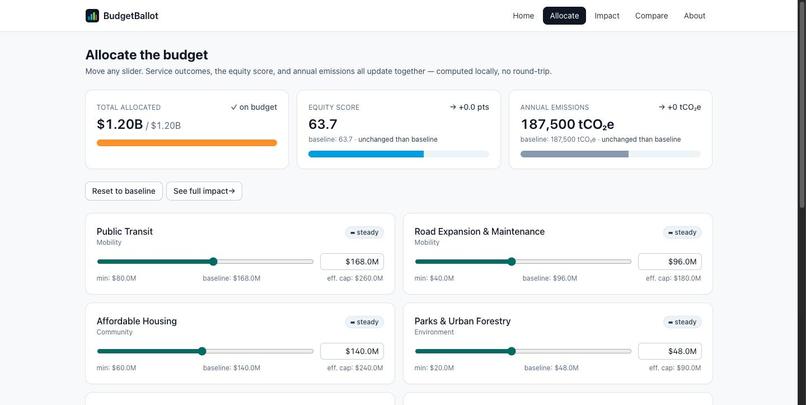Click the page vertical scrollbar thumb

point(801,103)
